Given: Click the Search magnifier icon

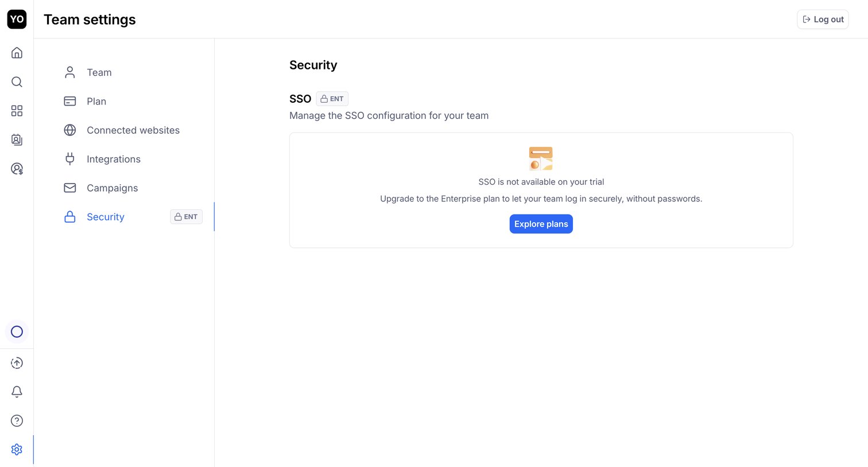Looking at the screenshot, I should 17,81.
